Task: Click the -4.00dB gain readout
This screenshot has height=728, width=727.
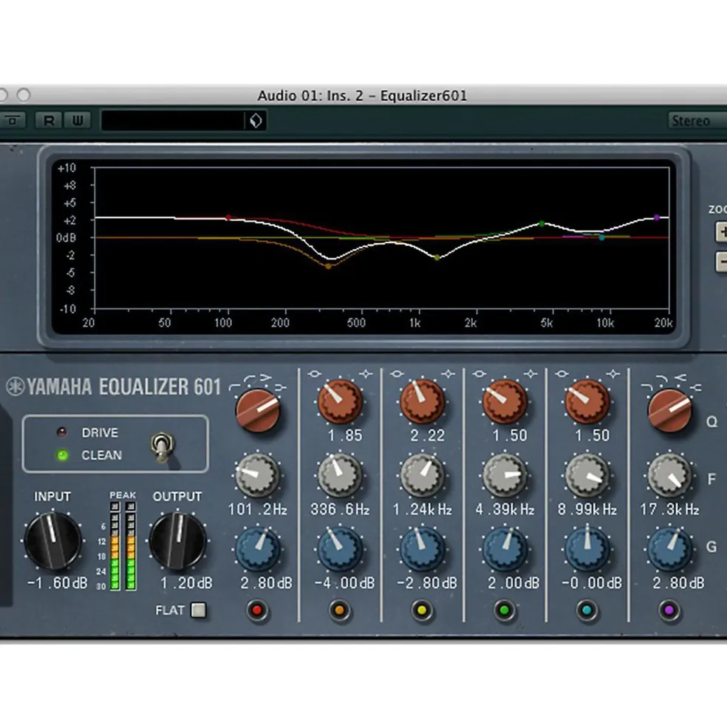Action: (344, 583)
